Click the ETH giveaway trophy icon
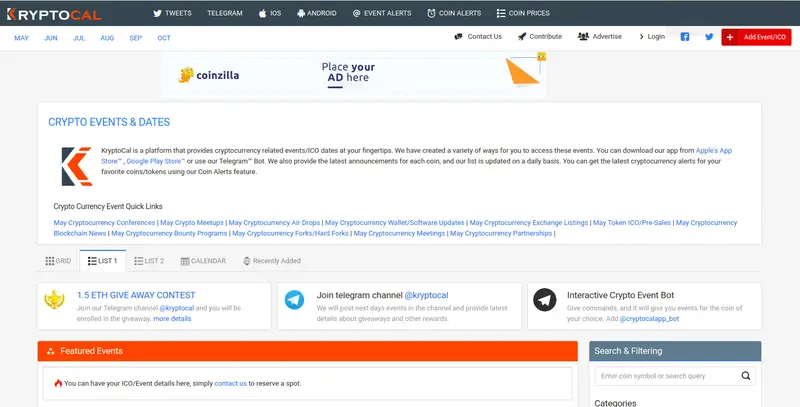 click(x=55, y=300)
